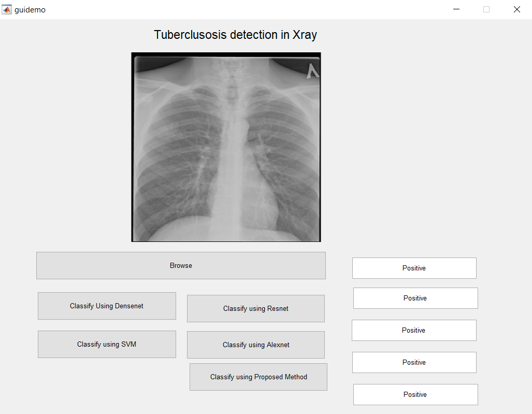Click the chest X-ray image

coord(226,147)
